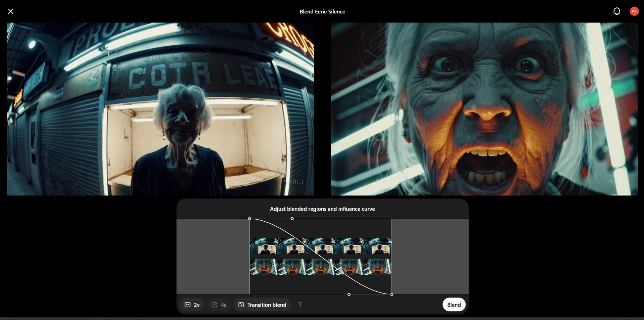Select the curve's top-left start point
The height and width of the screenshot is (320, 644).
click(250, 219)
